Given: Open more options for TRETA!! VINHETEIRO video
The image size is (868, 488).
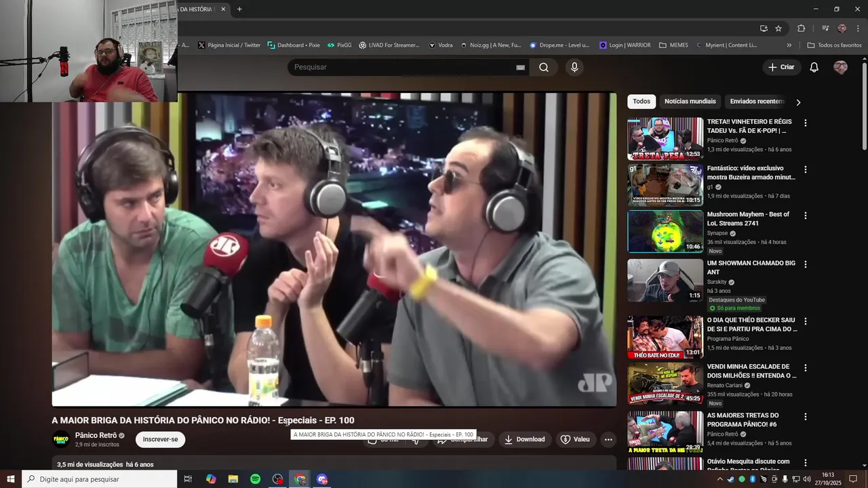Looking at the screenshot, I should pos(806,123).
